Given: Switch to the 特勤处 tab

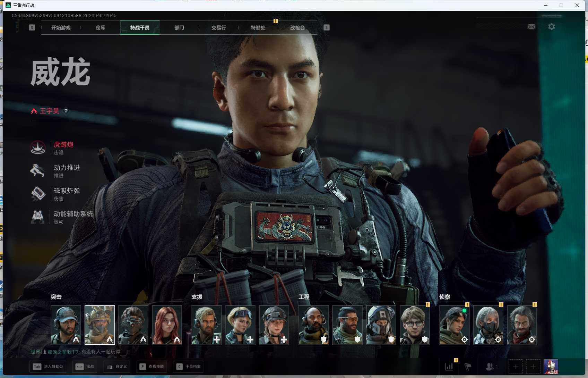Looking at the screenshot, I should click(258, 28).
